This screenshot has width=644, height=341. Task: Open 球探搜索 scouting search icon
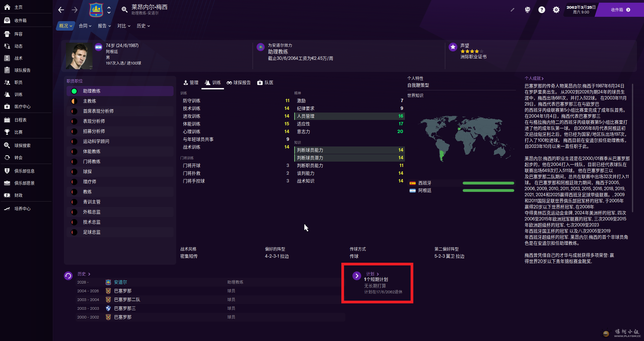coord(7,145)
